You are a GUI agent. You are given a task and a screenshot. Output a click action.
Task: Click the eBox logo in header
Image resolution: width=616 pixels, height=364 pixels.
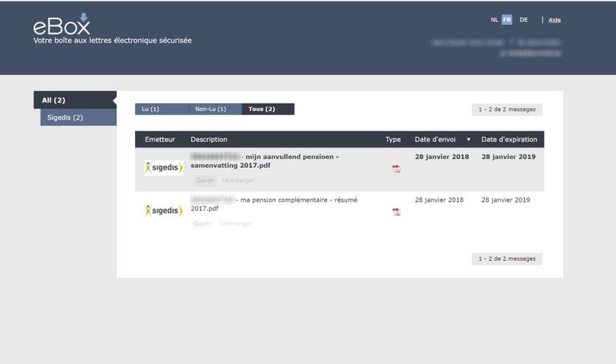(62, 24)
